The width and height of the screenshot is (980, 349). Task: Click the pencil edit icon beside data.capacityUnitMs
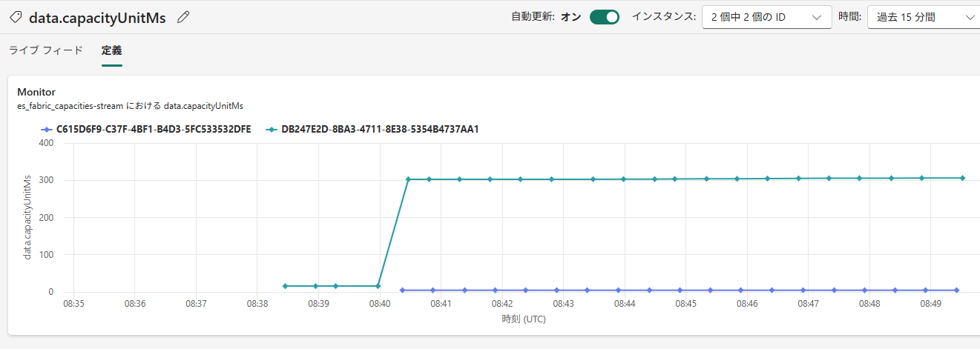[x=183, y=17]
